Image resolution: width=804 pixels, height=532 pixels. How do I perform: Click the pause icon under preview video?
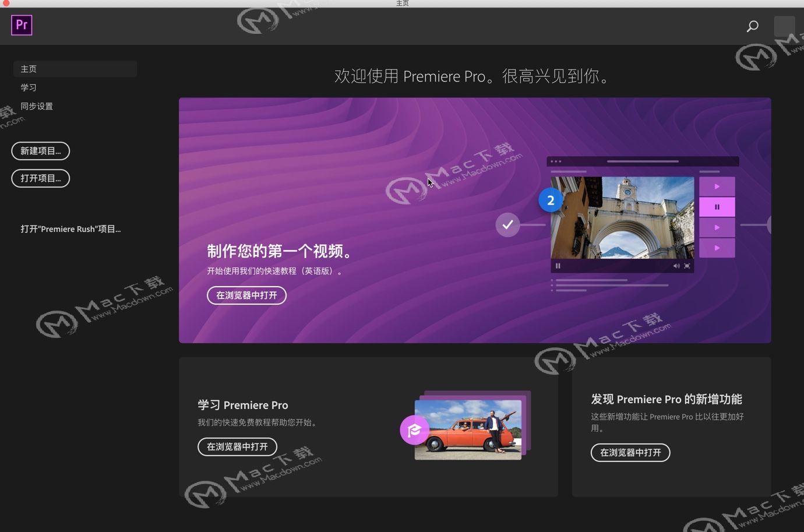click(558, 266)
